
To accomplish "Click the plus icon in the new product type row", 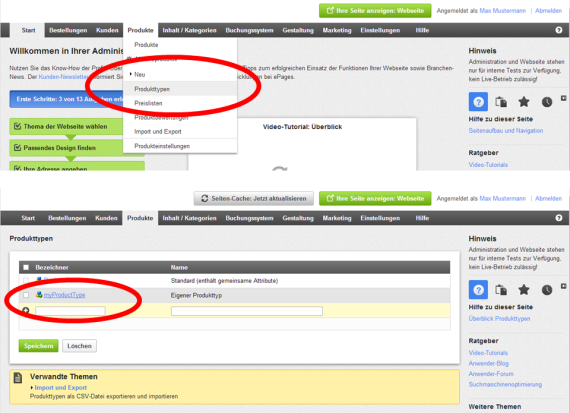I will tap(26, 310).
